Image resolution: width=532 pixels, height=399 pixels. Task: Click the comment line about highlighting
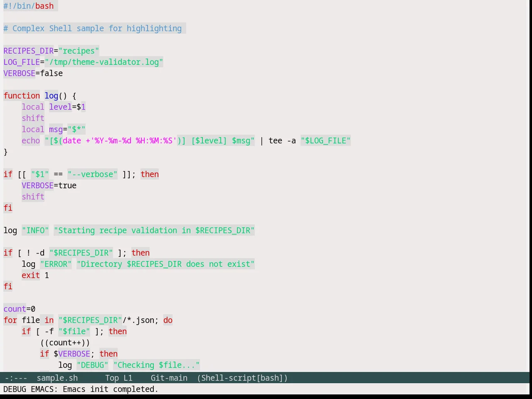(93, 28)
